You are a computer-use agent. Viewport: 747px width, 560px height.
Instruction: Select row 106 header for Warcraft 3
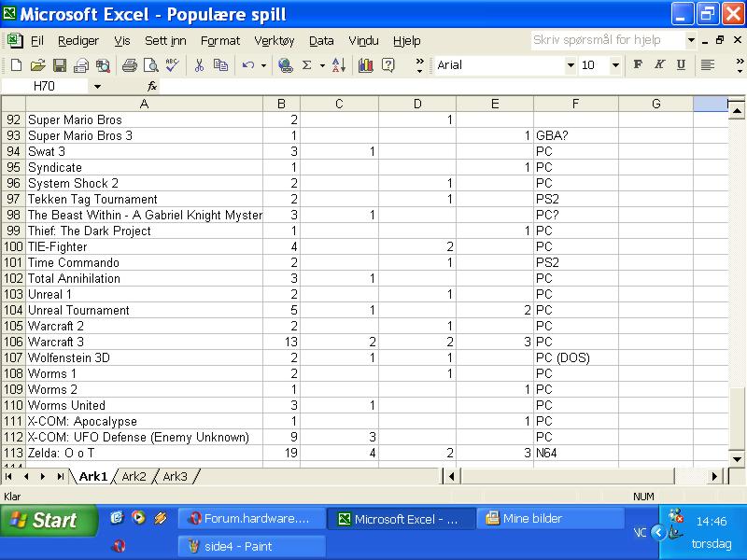[13, 342]
